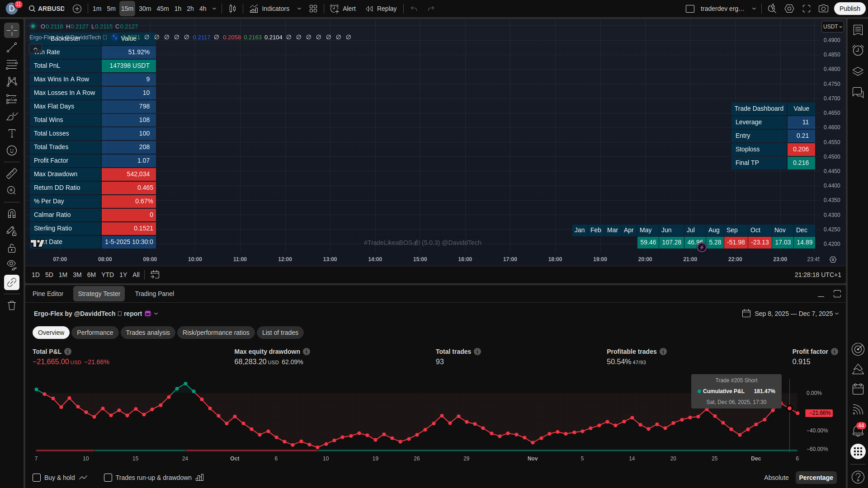Toggle magnet mode icon
Screen dimensions: 868x488
(12, 213)
